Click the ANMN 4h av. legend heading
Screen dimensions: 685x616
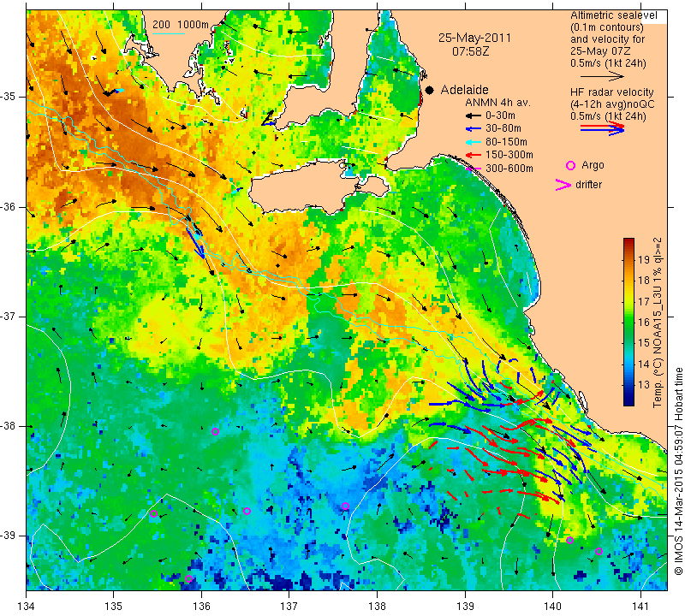click(498, 103)
